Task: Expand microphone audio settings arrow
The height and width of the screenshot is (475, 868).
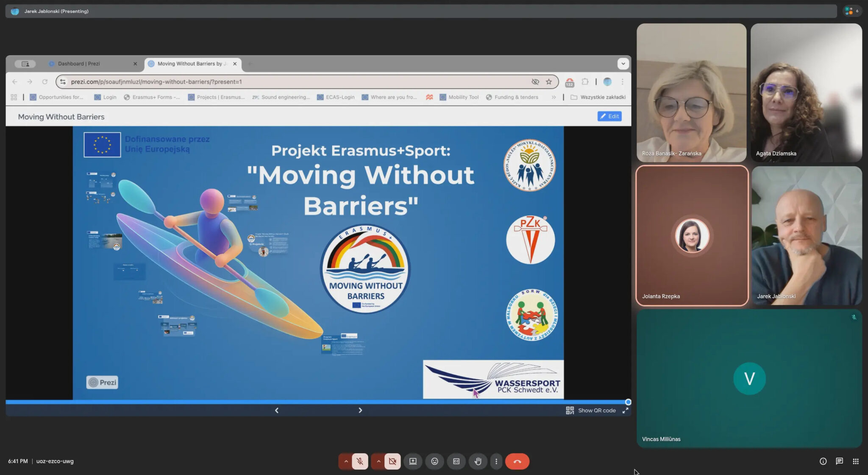Action: (346, 461)
